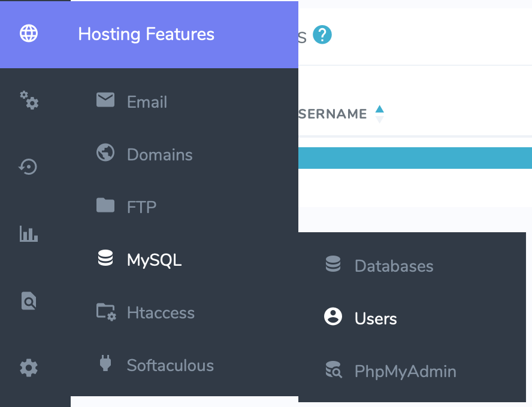
Task: Click the MySQL database stack icon
Action: point(105,258)
